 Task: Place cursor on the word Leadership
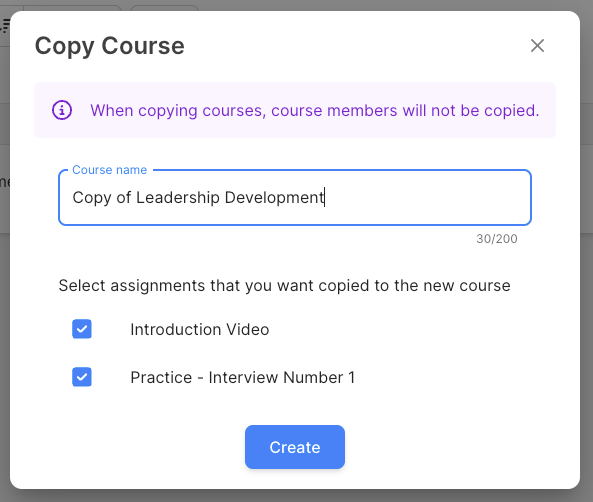coord(178,197)
